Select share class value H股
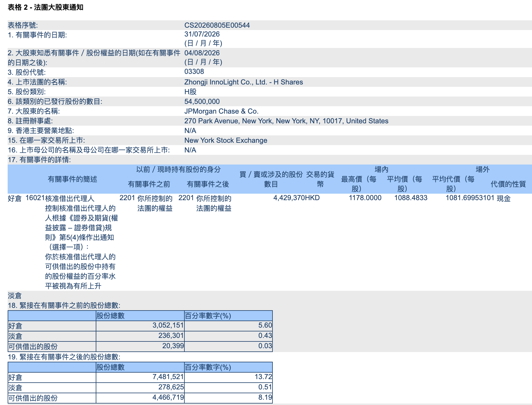 pos(190,92)
